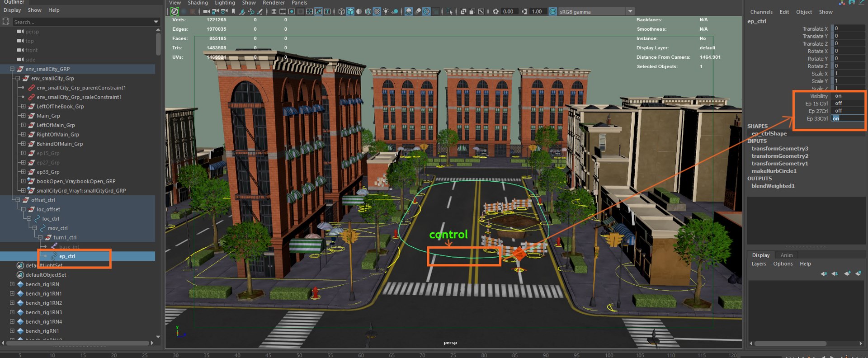
Task: Open the Outliner search options arrow
Action: [x=156, y=22]
